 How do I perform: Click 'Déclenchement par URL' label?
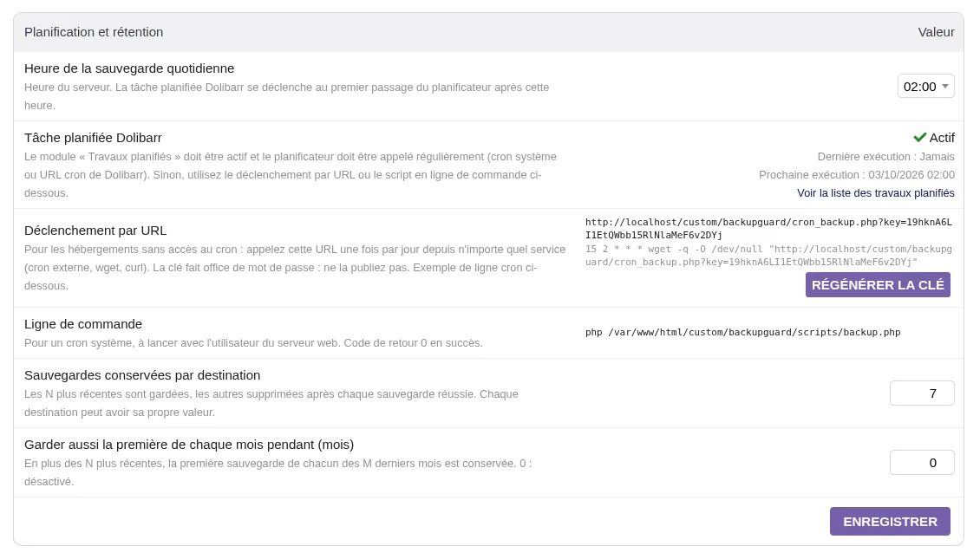95,231
